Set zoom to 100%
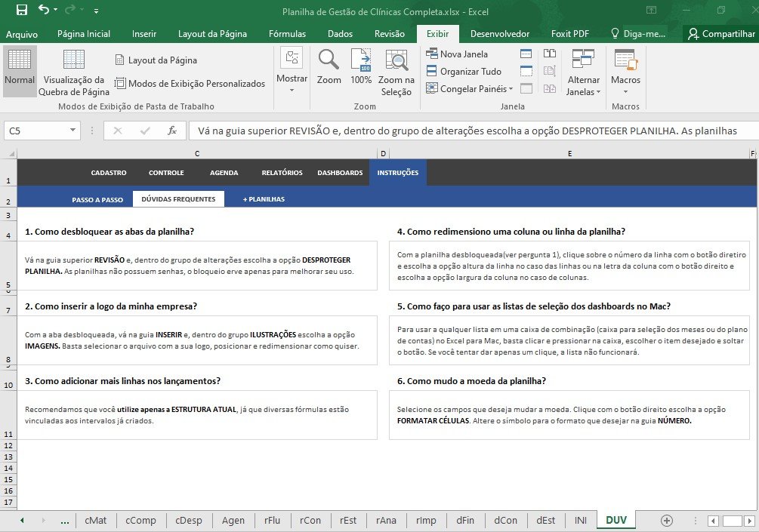This screenshot has width=759, height=532. click(361, 68)
